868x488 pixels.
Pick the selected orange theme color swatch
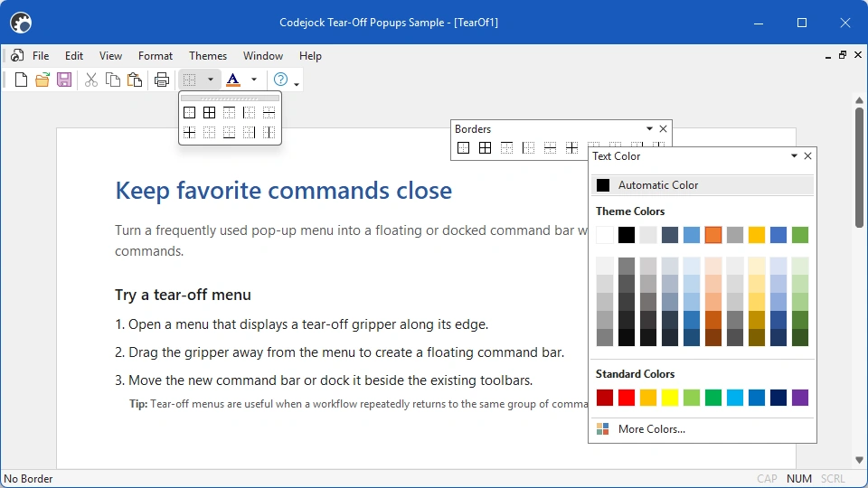(x=713, y=235)
